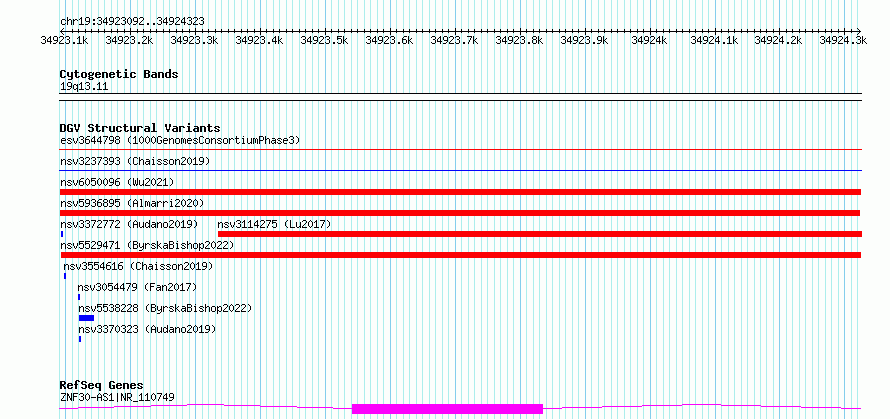Screen dimensions: 890x419
Task: Click the small blue mark under nsv3372772
Action: (x=62, y=234)
